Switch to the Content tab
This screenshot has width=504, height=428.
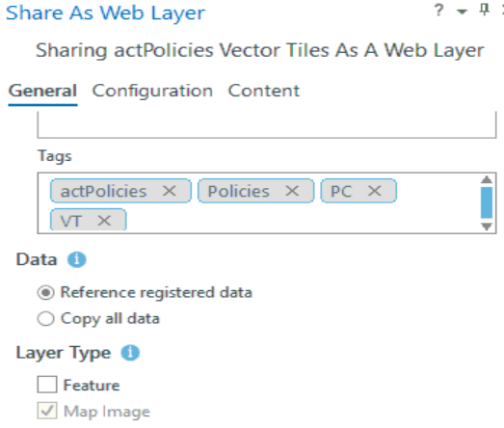click(264, 91)
